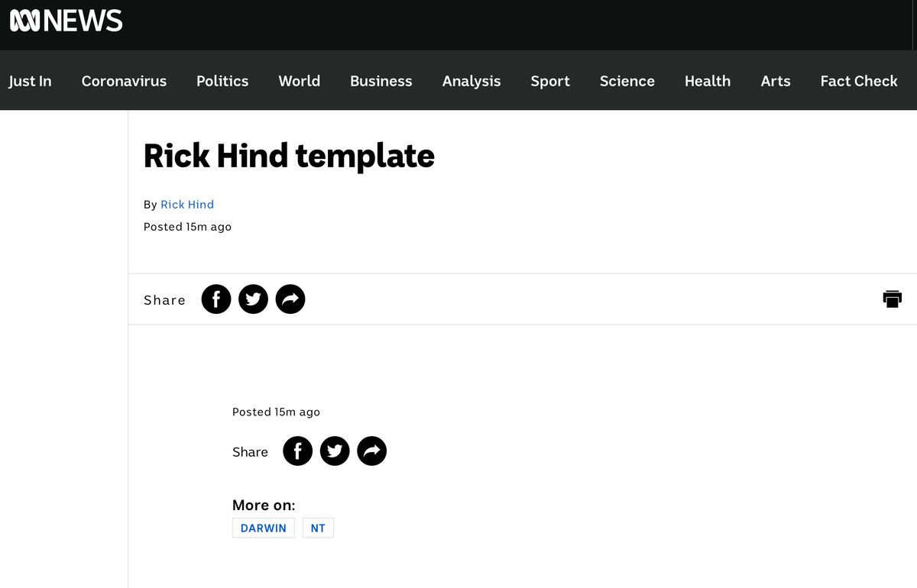
Task: Select the 'Posted 15m ago' text under byline
Action: pos(187,227)
